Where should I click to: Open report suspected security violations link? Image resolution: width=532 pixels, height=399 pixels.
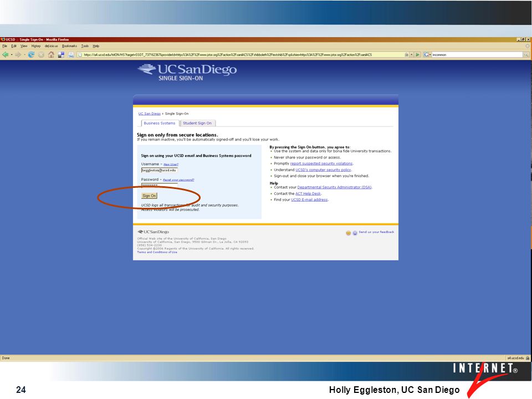[321, 163]
